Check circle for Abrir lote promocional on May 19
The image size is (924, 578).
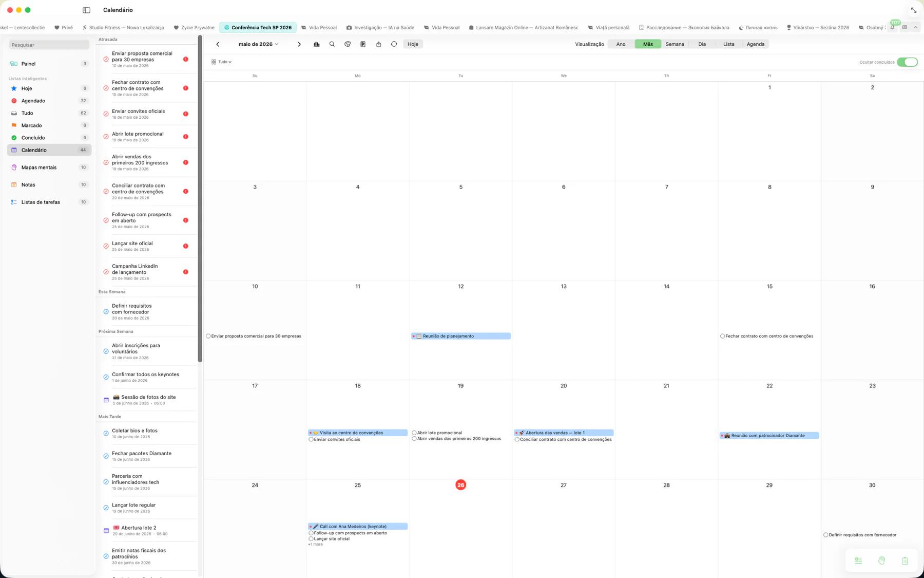[414, 433]
